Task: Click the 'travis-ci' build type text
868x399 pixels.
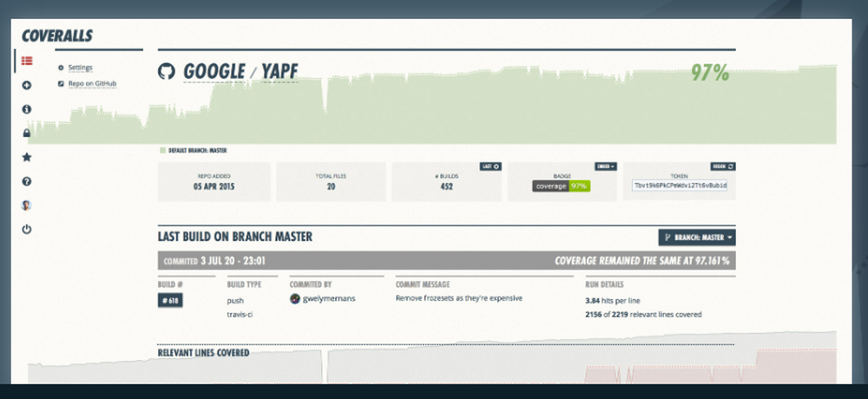Action: tap(240, 314)
